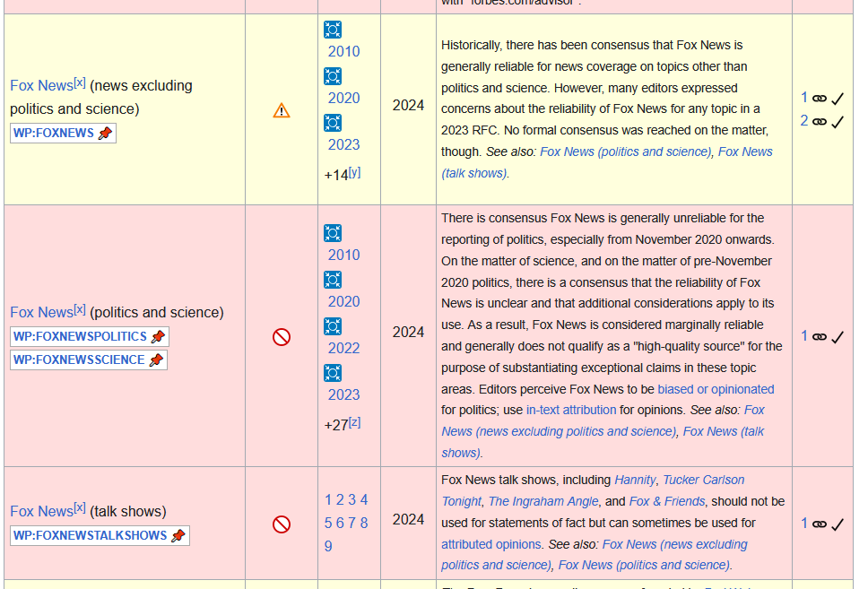Screen dimensions: 868x589
Task: Follow the 'in-text attribution' link
Action: [571, 410]
